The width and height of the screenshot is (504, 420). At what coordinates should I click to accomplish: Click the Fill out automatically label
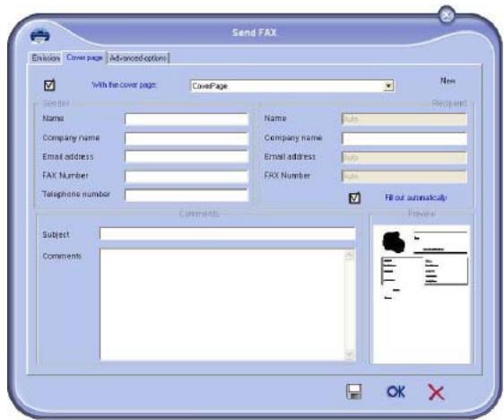click(x=415, y=197)
